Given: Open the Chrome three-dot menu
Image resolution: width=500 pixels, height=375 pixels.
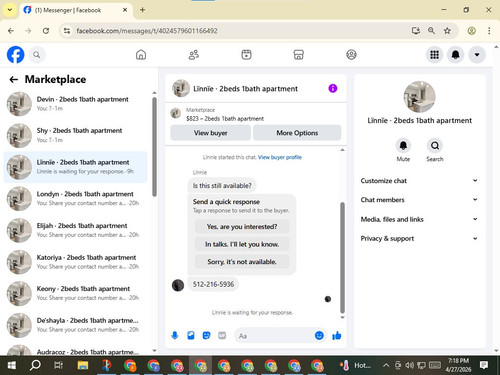Looking at the screenshot, I should (x=489, y=31).
